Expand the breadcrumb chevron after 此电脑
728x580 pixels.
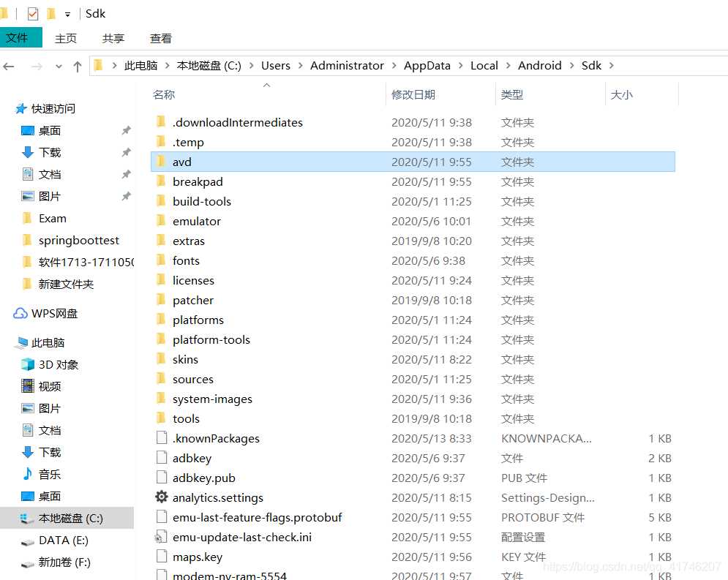pos(167,65)
